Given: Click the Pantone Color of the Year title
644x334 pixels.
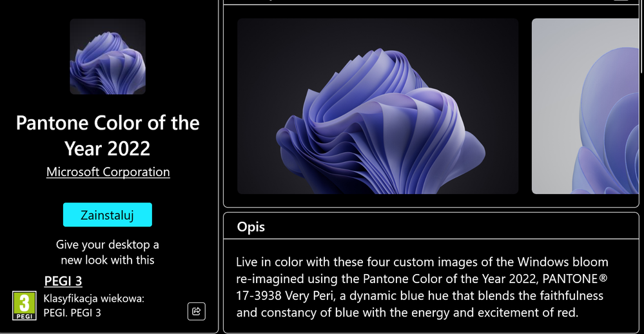Looking at the screenshot, I should tap(108, 123).
